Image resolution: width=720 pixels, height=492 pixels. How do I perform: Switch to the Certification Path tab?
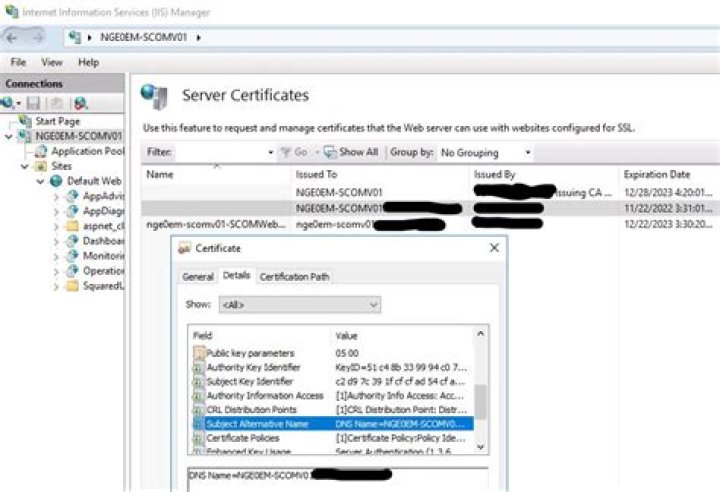tap(294, 277)
